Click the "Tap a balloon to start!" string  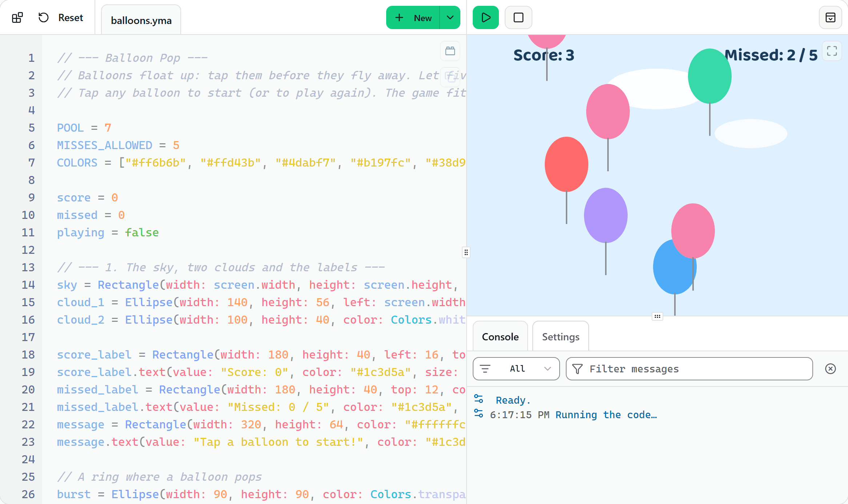278,442
